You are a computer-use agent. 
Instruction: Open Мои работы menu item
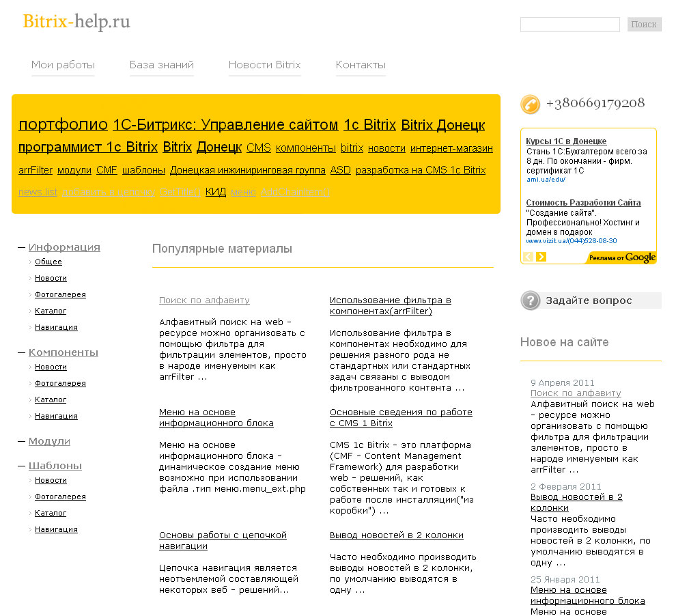coord(63,65)
